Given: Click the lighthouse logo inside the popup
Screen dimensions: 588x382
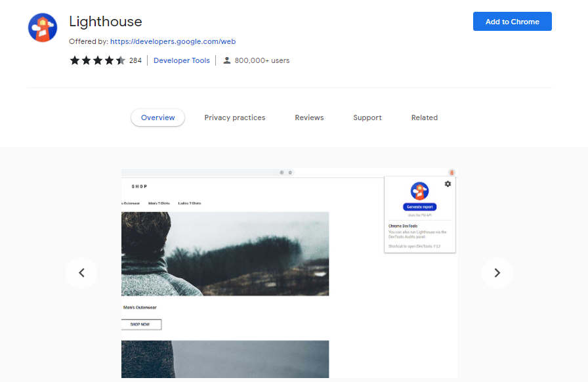Looking at the screenshot, I should tap(419, 191).
